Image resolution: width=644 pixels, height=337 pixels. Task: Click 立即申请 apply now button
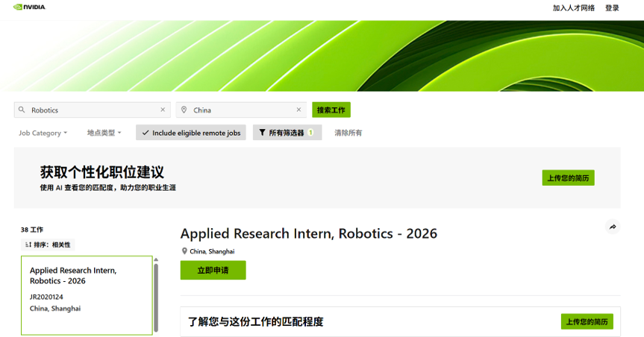(x=213, y=270)
